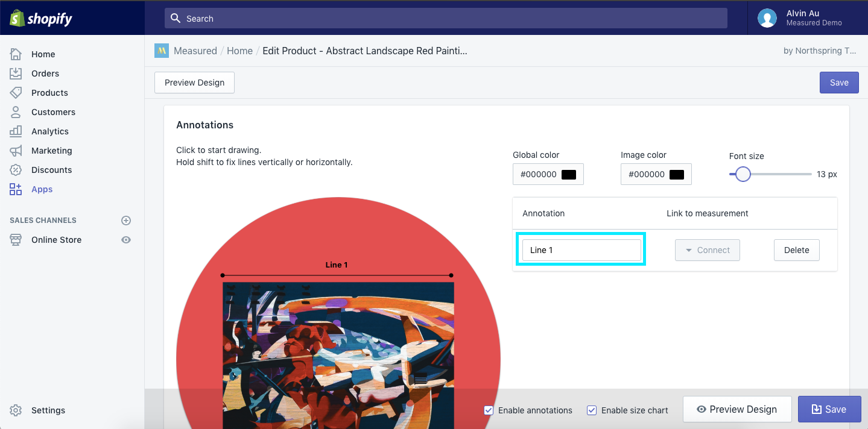Toggle the Enable annotations checkbox
The height and width of the screenshot is (429, 868).
(x=489, y=410)
